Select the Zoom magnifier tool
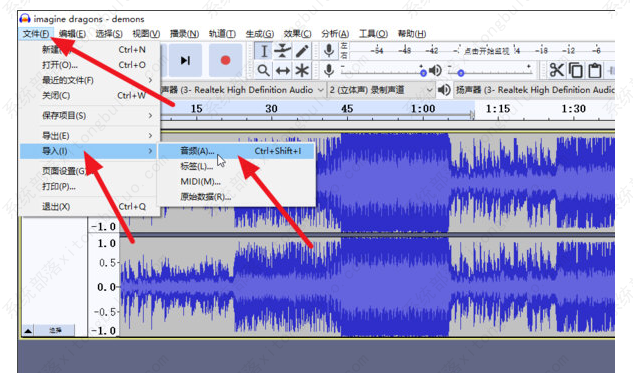Image resolution: width=633 pixels, height=373 pixels. click(x=264, y=71)
